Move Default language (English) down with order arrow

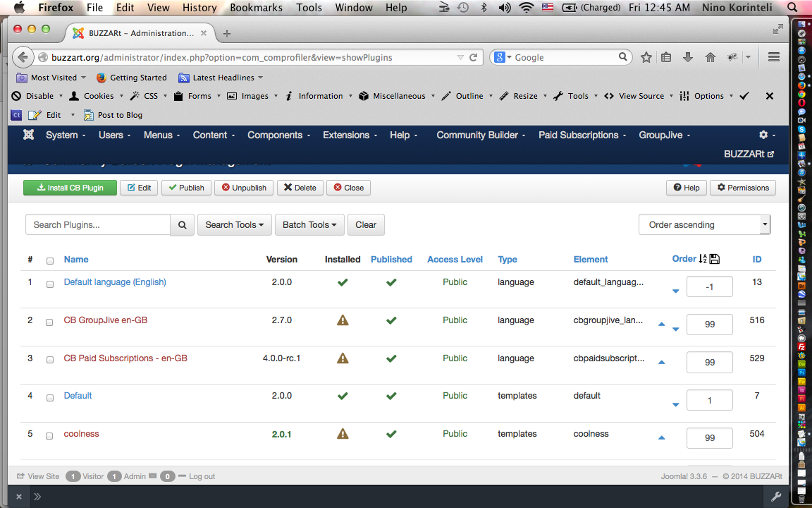coord(675,291)
